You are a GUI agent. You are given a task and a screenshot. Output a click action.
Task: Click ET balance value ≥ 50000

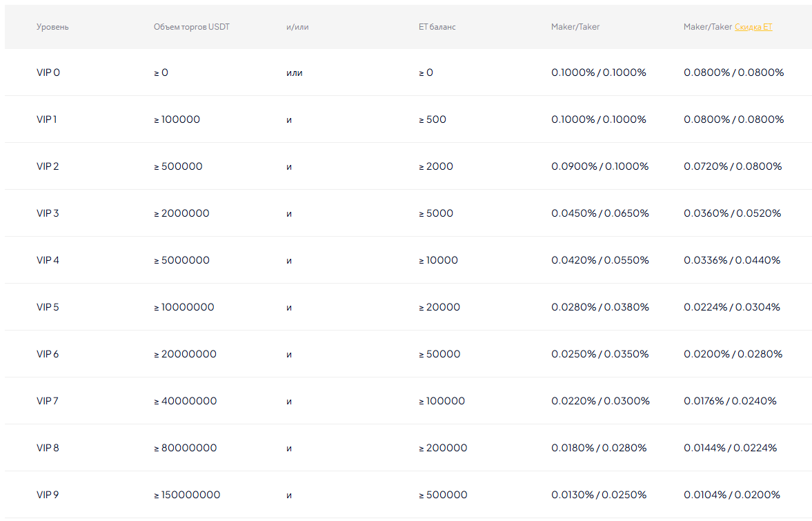tap(439, 354)
